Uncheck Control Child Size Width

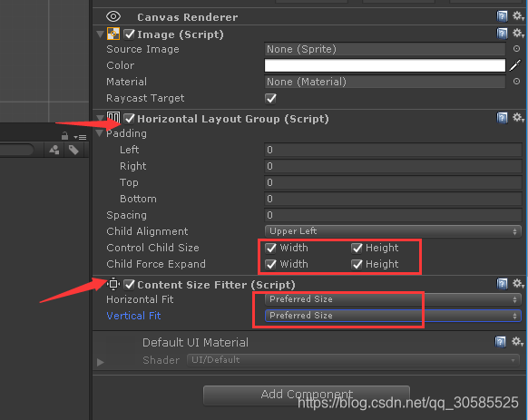point(270,249)
